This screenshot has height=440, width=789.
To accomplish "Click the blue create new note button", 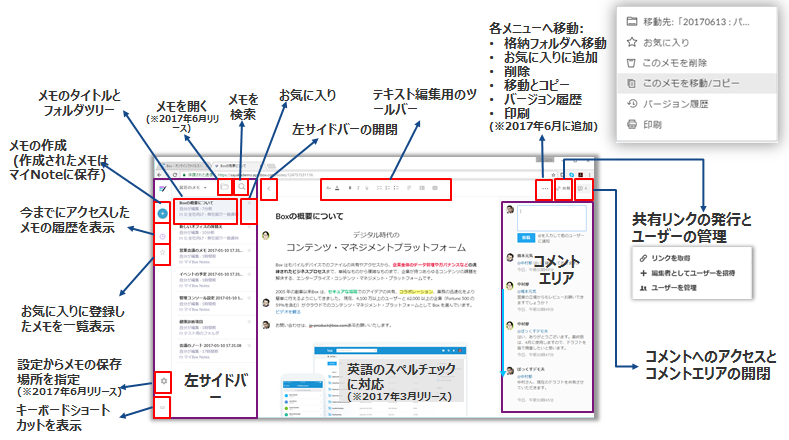I will click(162, 213).
